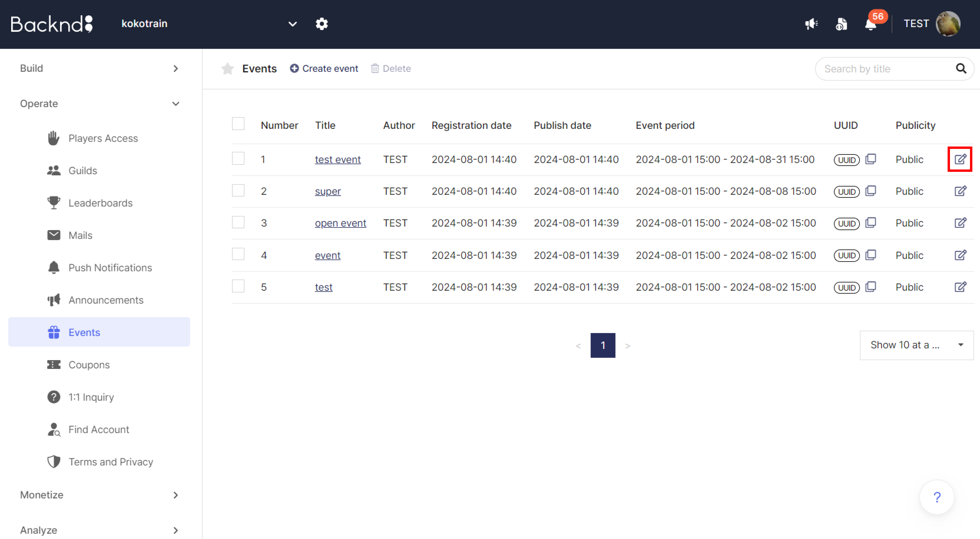Copy UUID of 'super' row
Image resolution: width=980 pixels, height=539 pixels.
[x=870, y=191]
